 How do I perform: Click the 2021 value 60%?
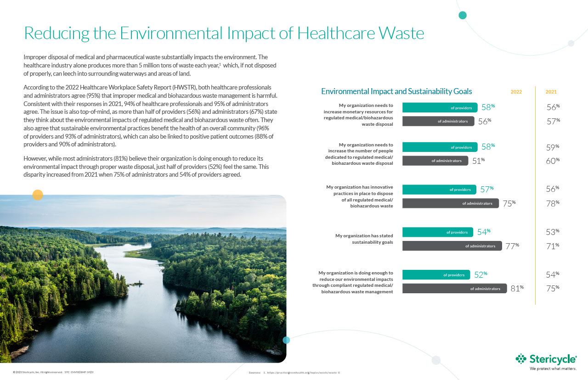click(x=553, y=161)
